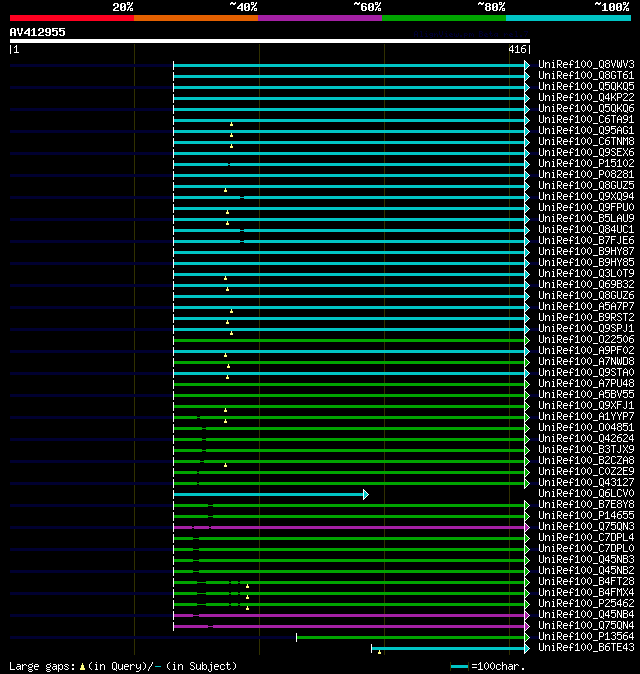Click the yellow gap marker below the B6TE43 bar
Viewport: 640px width, 674px height.
pyautogui.click(x=379, y=653)
